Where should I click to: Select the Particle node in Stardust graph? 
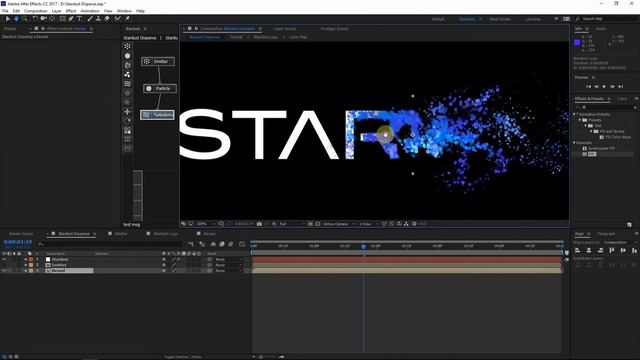pos(160,88)
